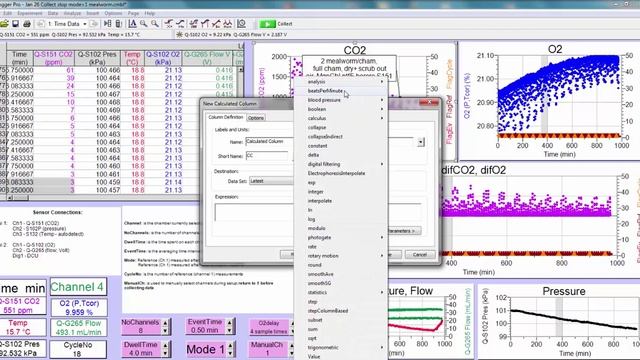The height and width of the screenshot is (360, 640).
Task: Increase DwellTime with up arrow
Action: coord(165,345)
